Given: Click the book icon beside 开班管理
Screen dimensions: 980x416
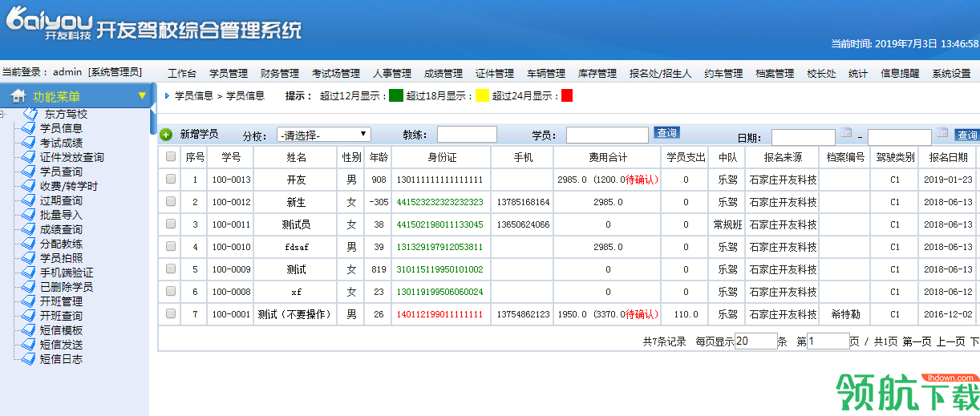Looking at the screenshot, I should (29, 301).
